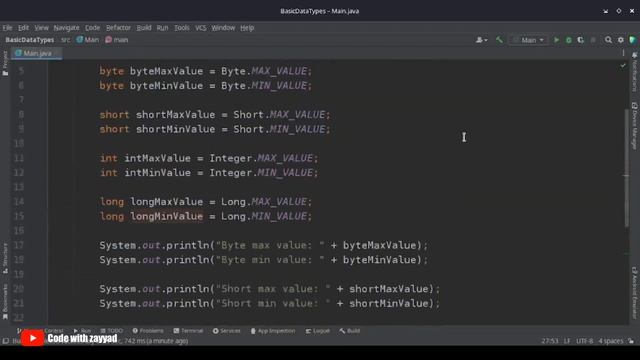Open the Build tool window at bottom

[350, 331]
